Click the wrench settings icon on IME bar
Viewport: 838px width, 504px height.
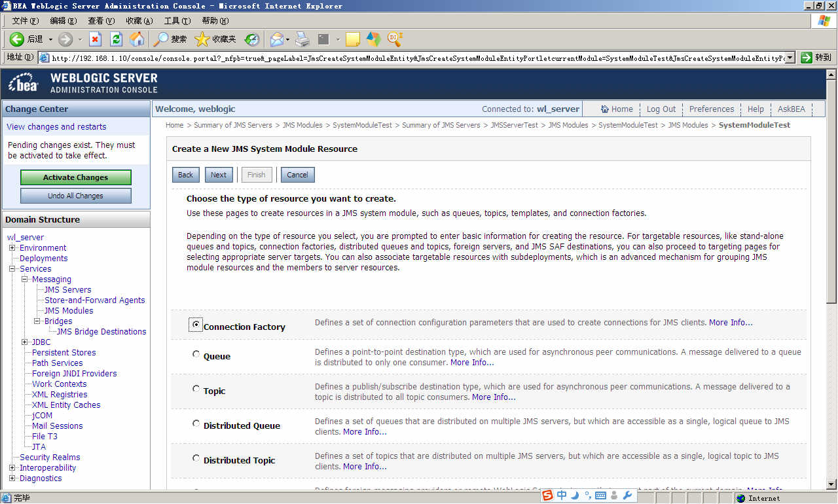(x=627, y=495)
